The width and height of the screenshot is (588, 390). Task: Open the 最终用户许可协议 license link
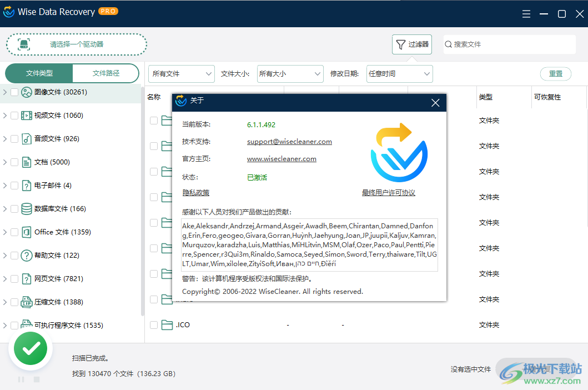(x=389, y=193)
